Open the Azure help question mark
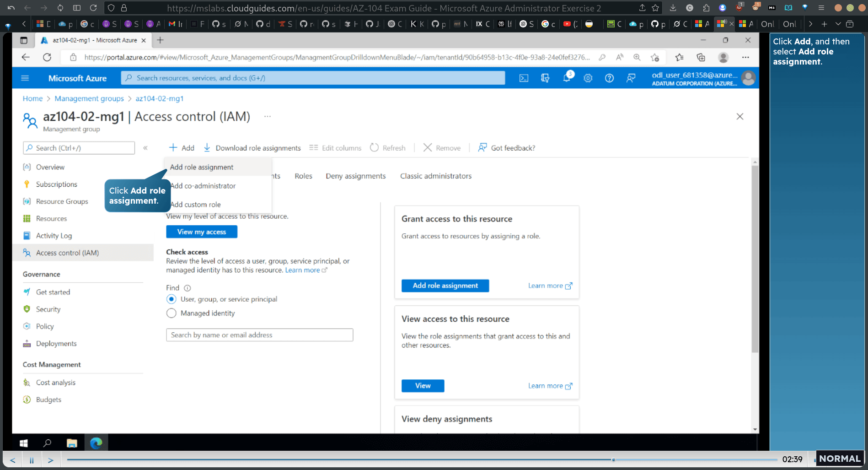The width and height of the screenshot is (868, 470). pos(609,78)
